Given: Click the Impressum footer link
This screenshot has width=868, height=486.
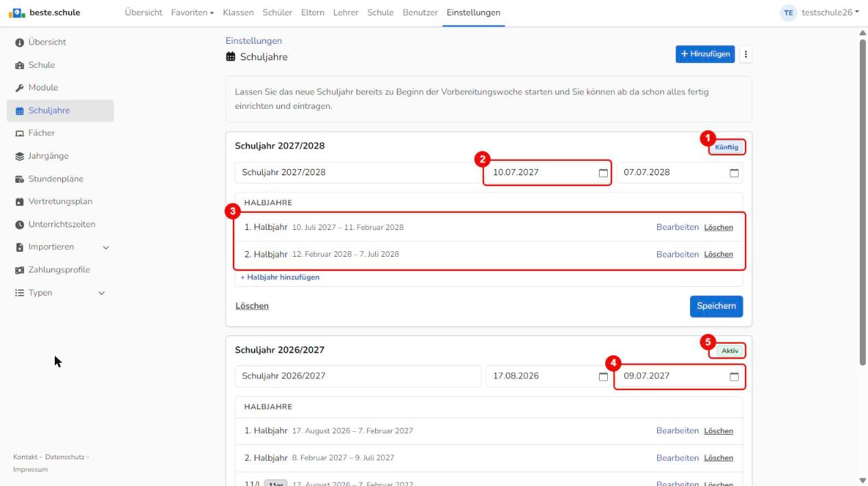Looking at the screenshot, I should [x=30, y=470].
